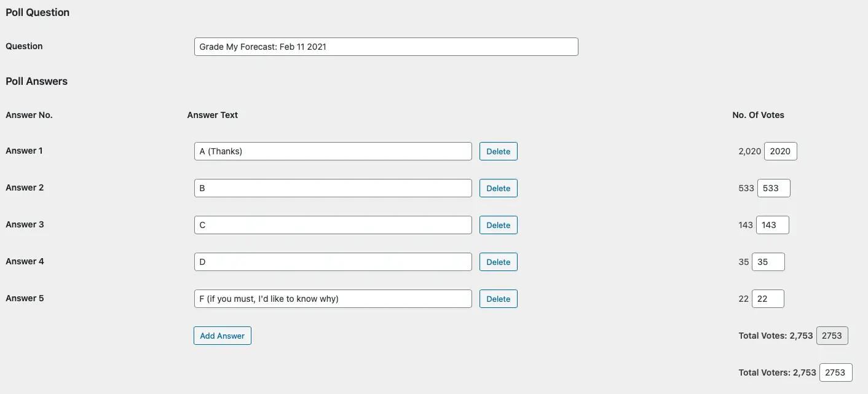Click the Total Votes field showing 2753
This screenshot has height=394, width=868.
(832, 336)
